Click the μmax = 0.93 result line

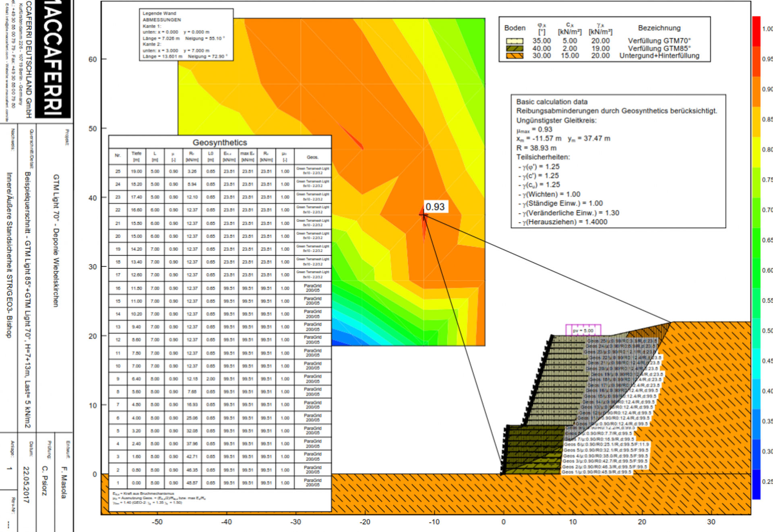pos(534,130)
